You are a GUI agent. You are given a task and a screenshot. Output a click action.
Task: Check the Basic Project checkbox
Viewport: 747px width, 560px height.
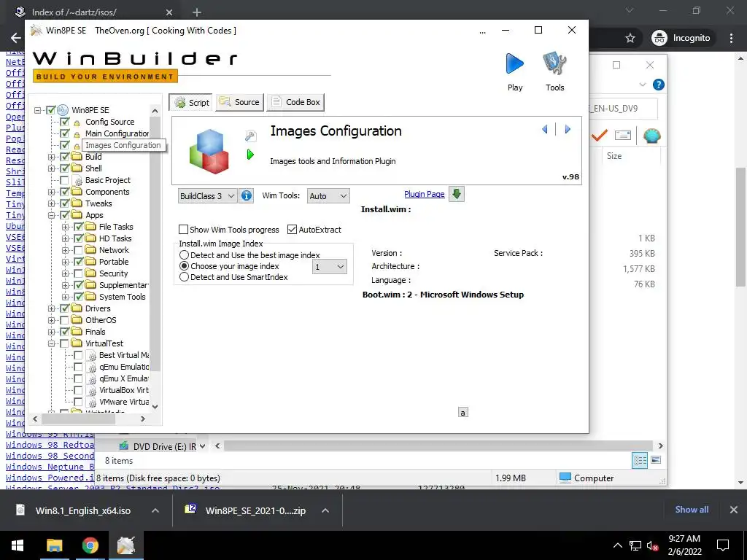[x=65, y=180]
